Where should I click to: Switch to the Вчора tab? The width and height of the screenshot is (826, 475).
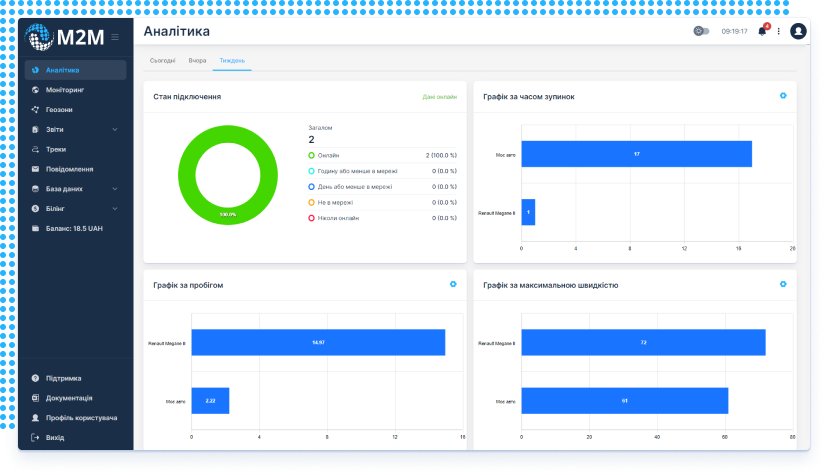point(197,60)
